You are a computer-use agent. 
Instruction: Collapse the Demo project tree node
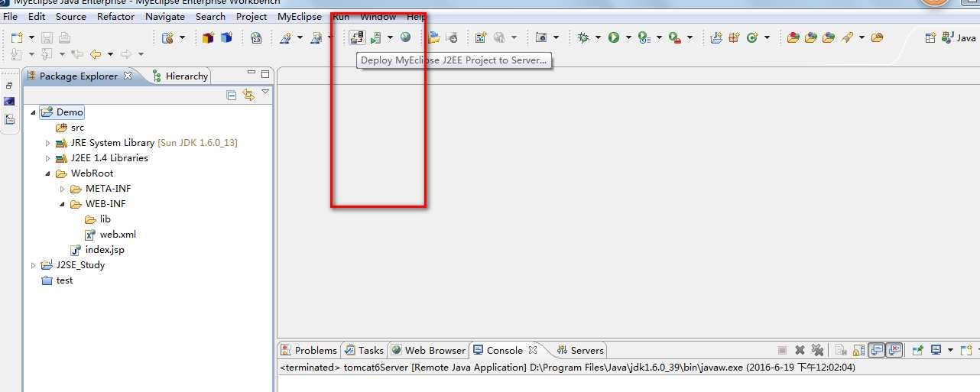click(33, 112)
